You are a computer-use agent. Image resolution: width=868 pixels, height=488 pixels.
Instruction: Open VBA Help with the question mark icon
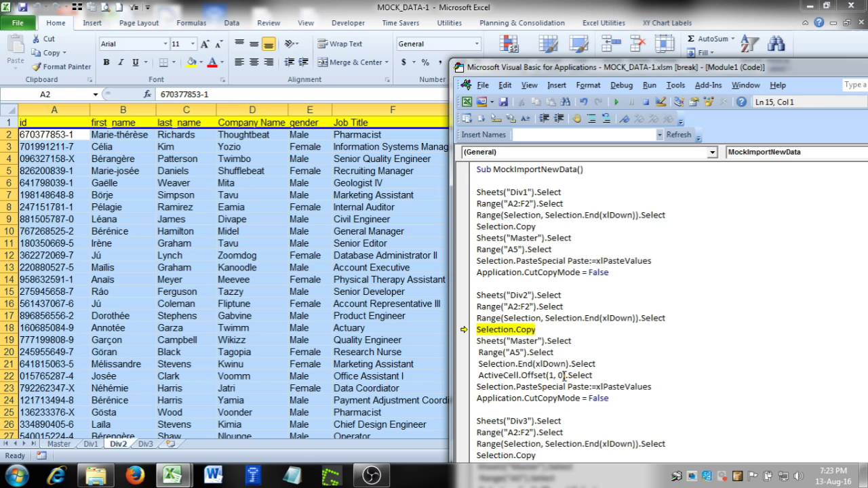click(741, 102)
